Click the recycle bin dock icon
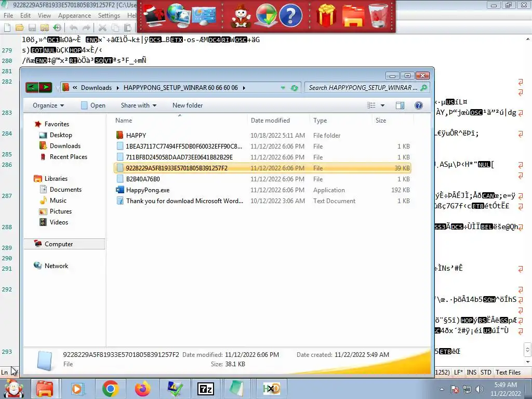Viewport: 532px width, 399px height. click(378, 16)
